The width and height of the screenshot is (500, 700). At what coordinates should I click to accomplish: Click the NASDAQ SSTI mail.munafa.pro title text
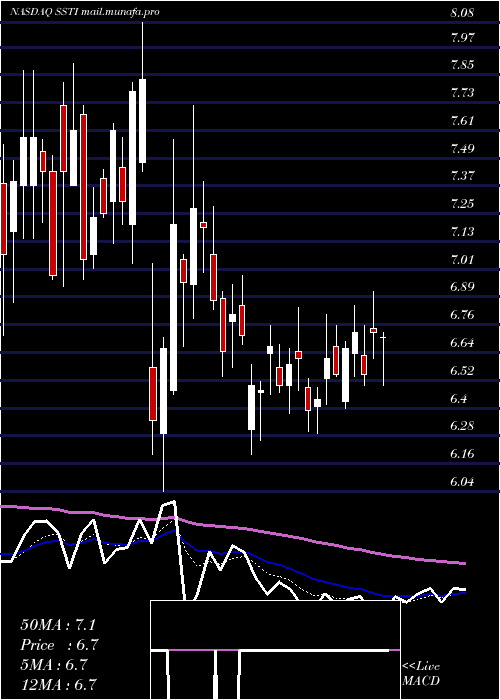point(85,12)
